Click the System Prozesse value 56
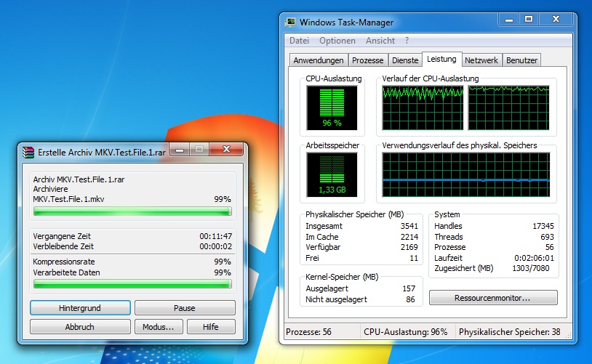The image size is (592, 364). pos(549,247)
